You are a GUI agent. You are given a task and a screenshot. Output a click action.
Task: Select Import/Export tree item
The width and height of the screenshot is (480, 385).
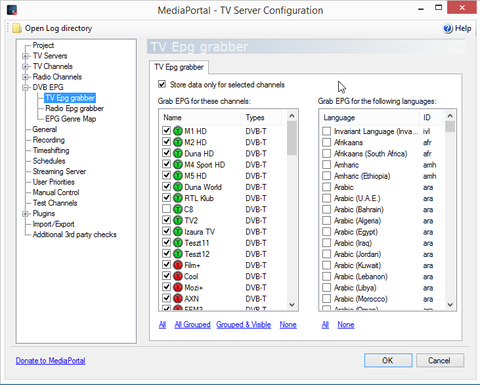click(x=53, y=224)
